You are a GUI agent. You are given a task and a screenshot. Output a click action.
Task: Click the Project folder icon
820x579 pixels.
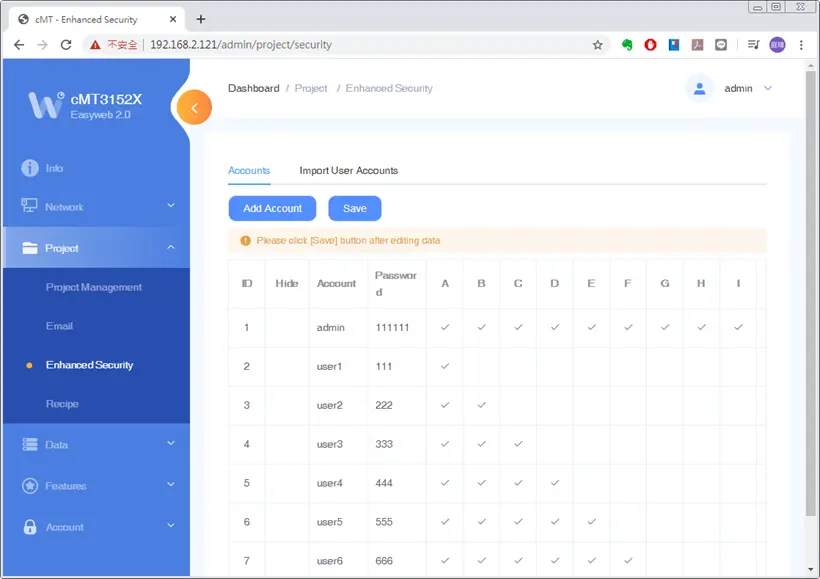coord(30,248)
